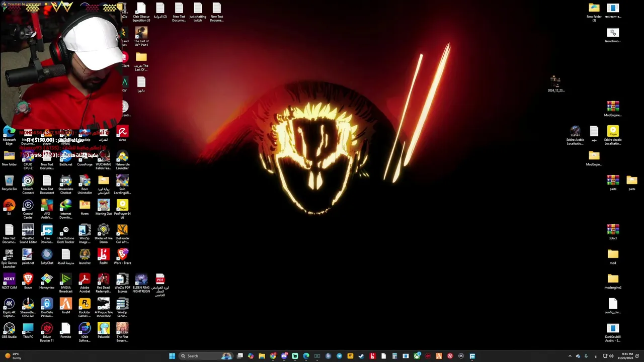644x362 pixels.
Task: Select the Moving Out game icon
Action: click(103, 208)
